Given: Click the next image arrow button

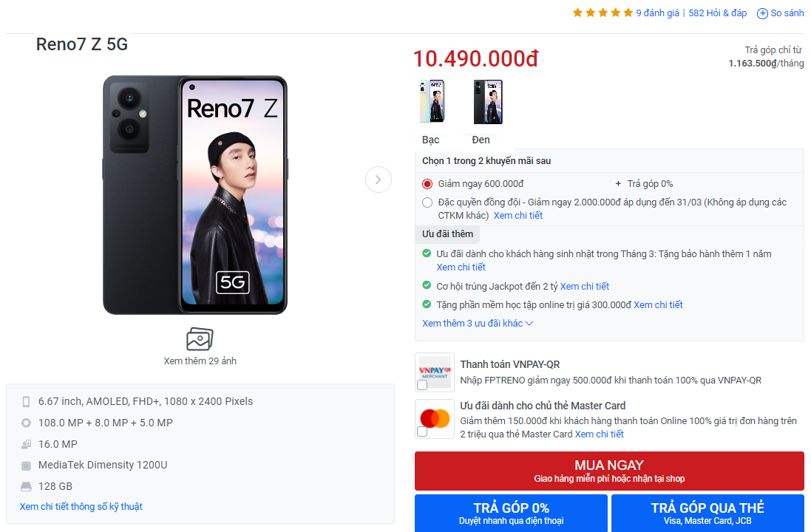Looking at the screenshot, I should coord(379,180).
